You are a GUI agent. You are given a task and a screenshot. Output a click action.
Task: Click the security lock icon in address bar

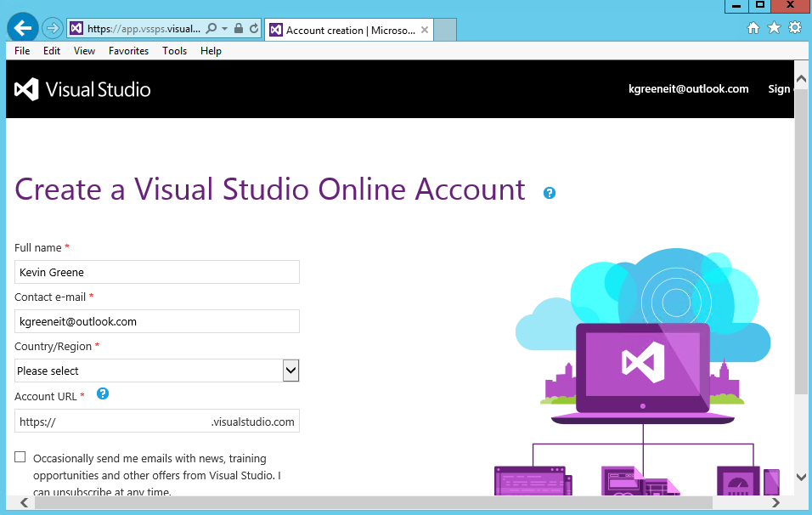[x=239, y=28]
